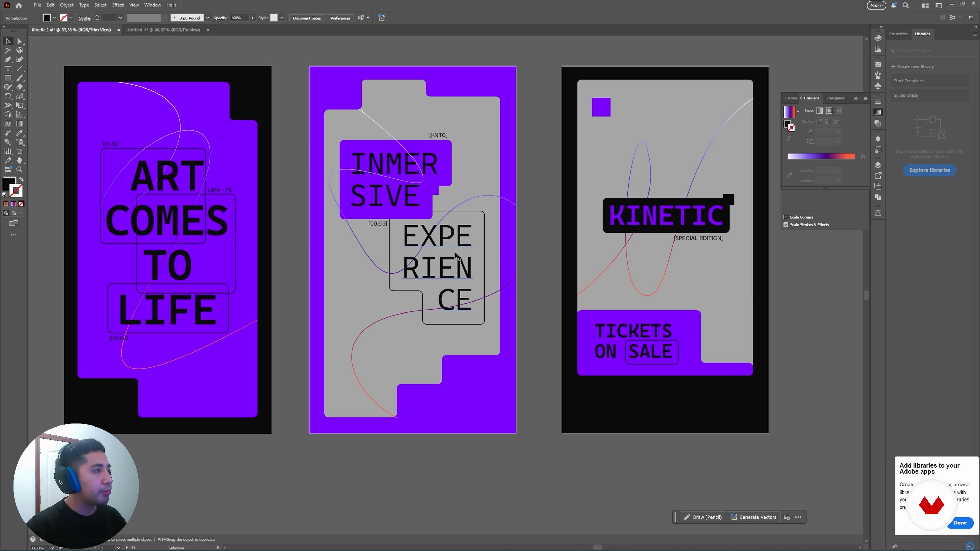Viewport: 980px width, 551px height.
Task: Pick the Magic Wand tool
Action: point(8,50)
